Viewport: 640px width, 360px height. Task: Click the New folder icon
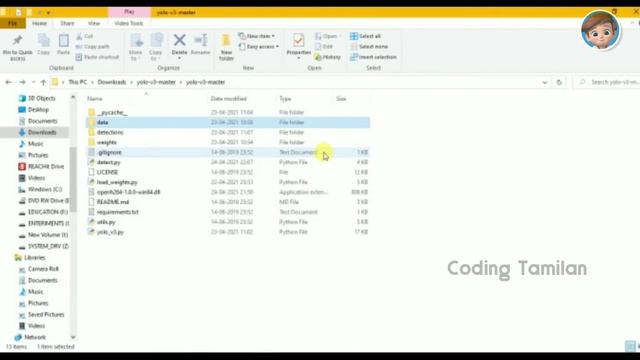click(x=226, y=40)
